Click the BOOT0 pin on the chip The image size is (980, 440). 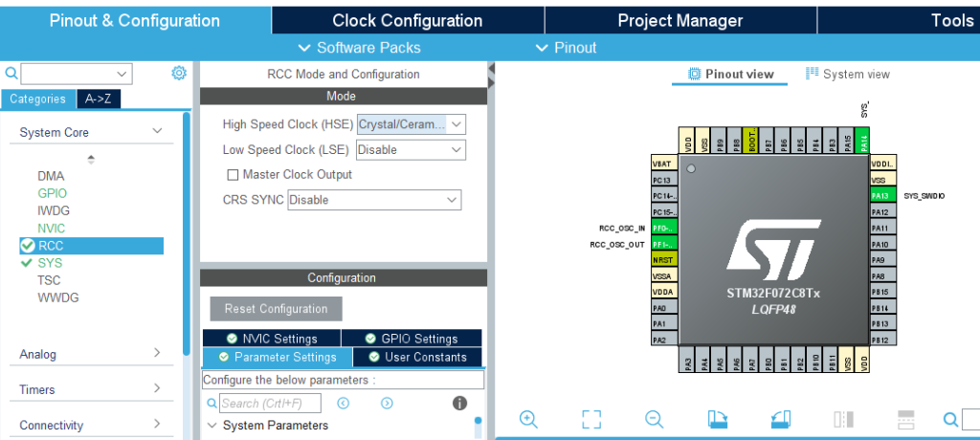[x=750, y=141]
